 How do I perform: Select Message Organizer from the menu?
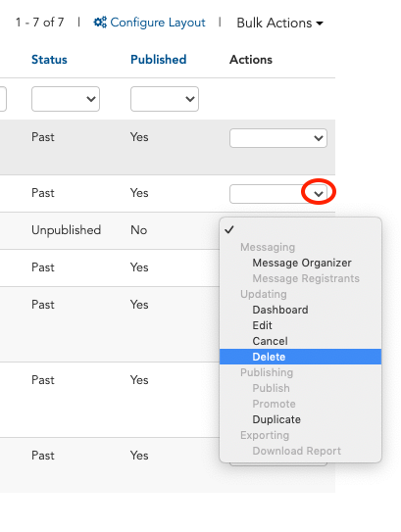click(x=302, y=263)
